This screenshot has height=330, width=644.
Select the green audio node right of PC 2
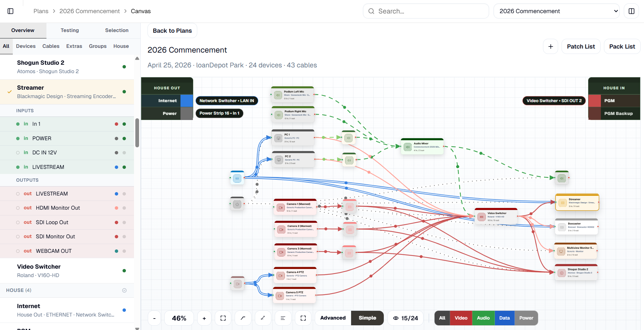tap(349, 160)
